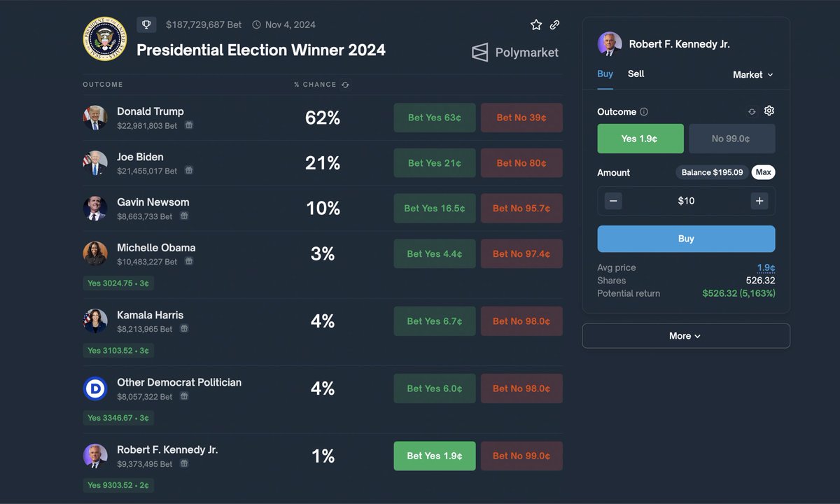The height and width of the screenshot is (504, 840).
Task: Click Bet Yes 16.5¢ for Gavin Newsom
Action: 435,208
